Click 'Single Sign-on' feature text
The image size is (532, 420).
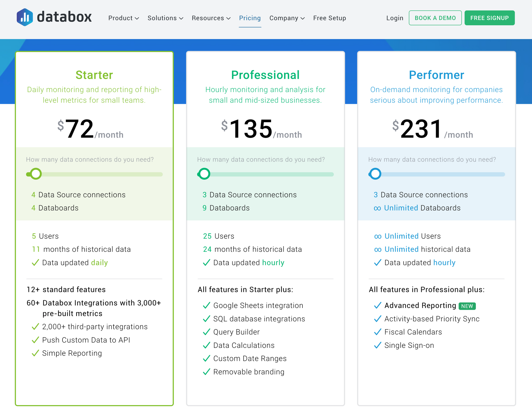(409, 345)
